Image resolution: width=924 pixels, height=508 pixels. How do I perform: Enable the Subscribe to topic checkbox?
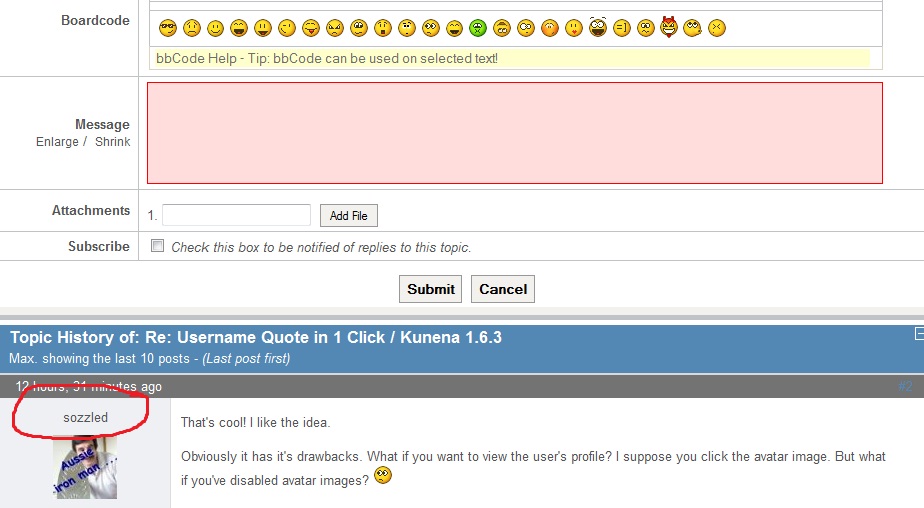157,246
